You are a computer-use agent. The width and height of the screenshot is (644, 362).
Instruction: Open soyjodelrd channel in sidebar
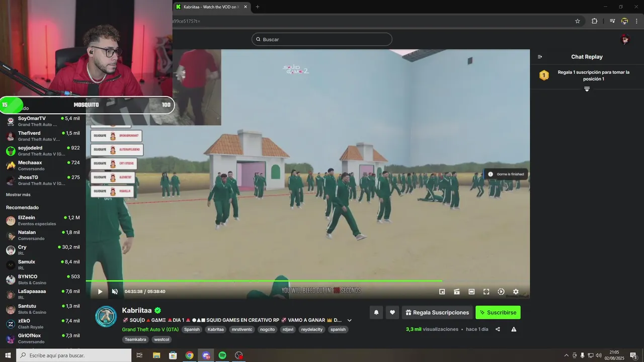click(43, 151)
